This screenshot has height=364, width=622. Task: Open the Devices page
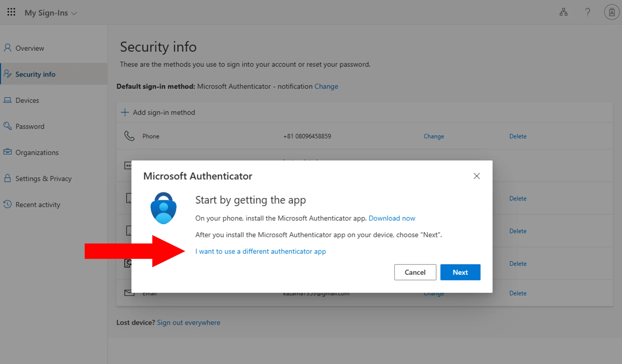[27, 100]
